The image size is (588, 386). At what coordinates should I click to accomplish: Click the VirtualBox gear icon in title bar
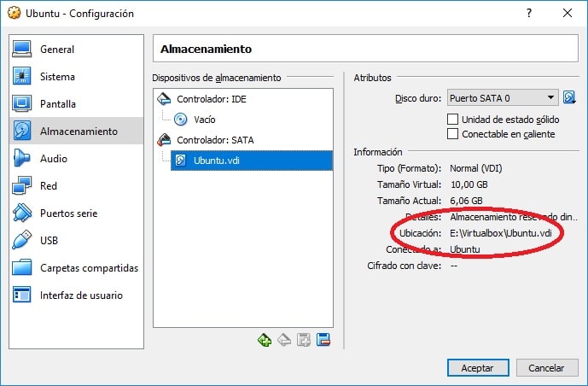tap(15, 13)
